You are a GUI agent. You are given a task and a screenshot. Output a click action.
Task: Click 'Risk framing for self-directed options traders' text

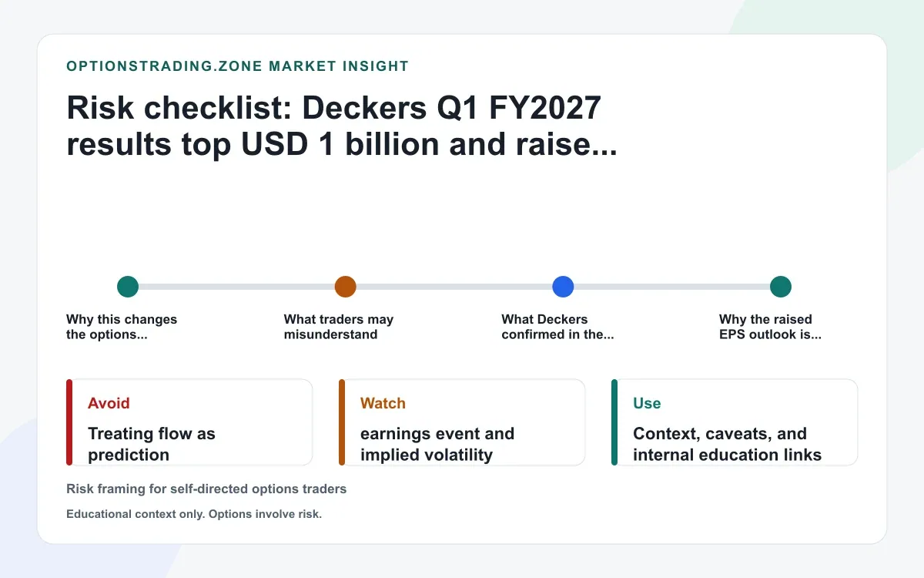pos(206,489)
